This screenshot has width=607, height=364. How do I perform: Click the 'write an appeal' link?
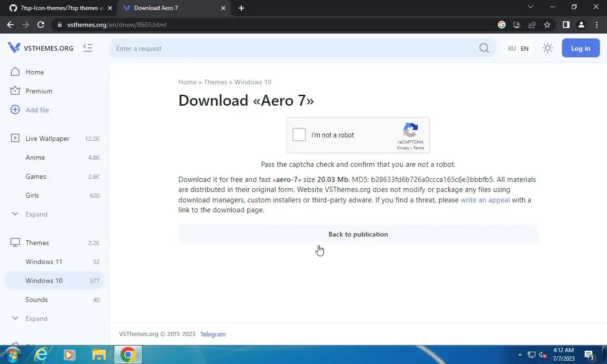click(x=485, y=200)
